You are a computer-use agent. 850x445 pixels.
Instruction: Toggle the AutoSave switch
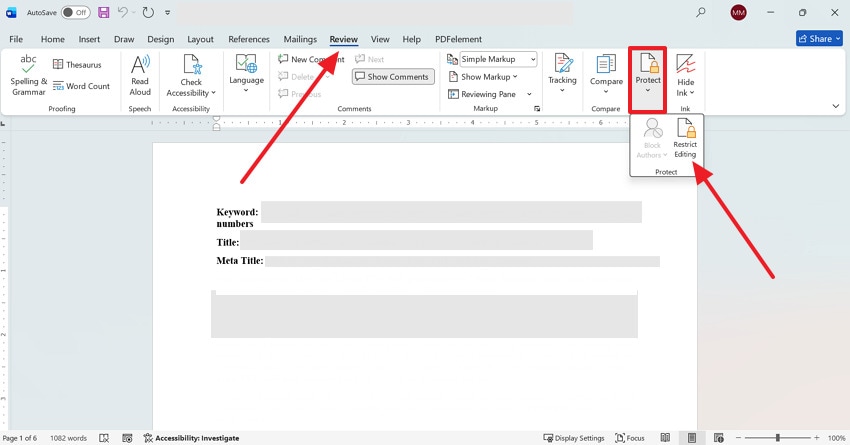tap(75, 12)
